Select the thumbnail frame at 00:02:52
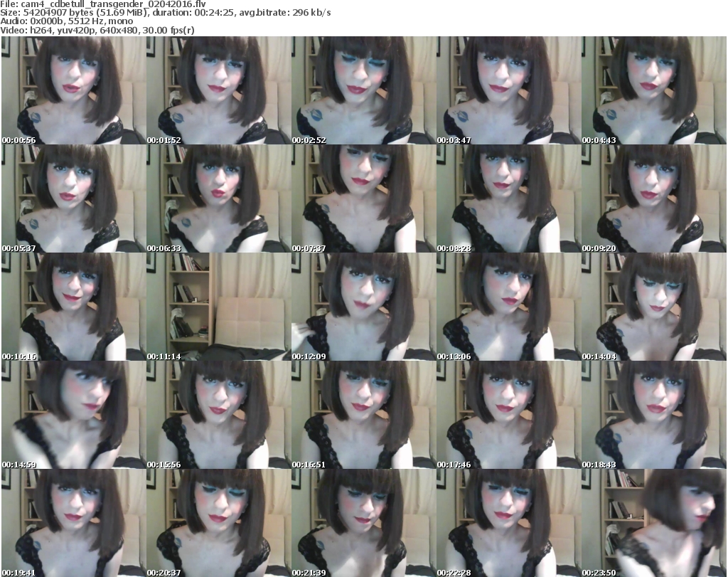The width and height of the screenshot is (728, 577). coord(363,90)
